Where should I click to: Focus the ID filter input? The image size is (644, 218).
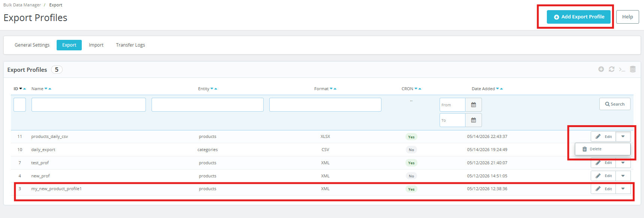[x=20, y=104]
